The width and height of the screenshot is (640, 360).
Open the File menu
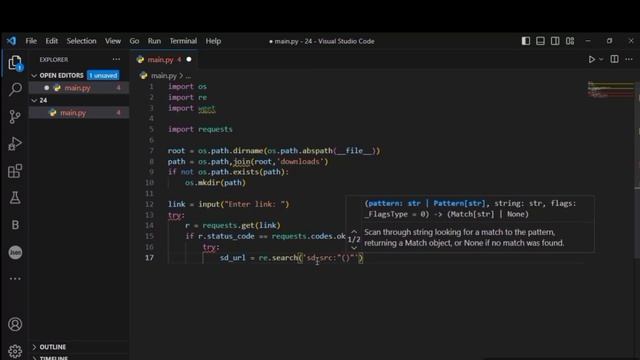click(x=31, y=41)
